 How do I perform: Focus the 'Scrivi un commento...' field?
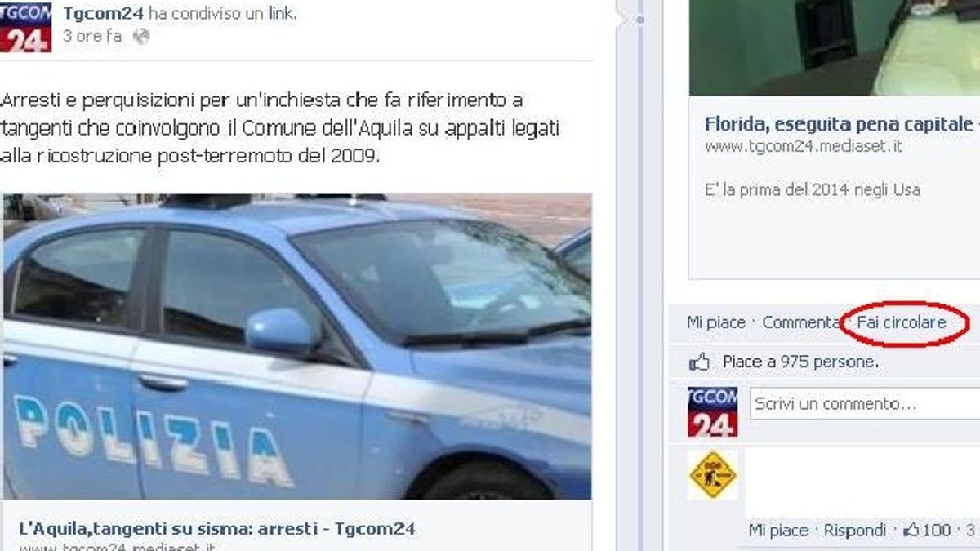pos(866,404)
